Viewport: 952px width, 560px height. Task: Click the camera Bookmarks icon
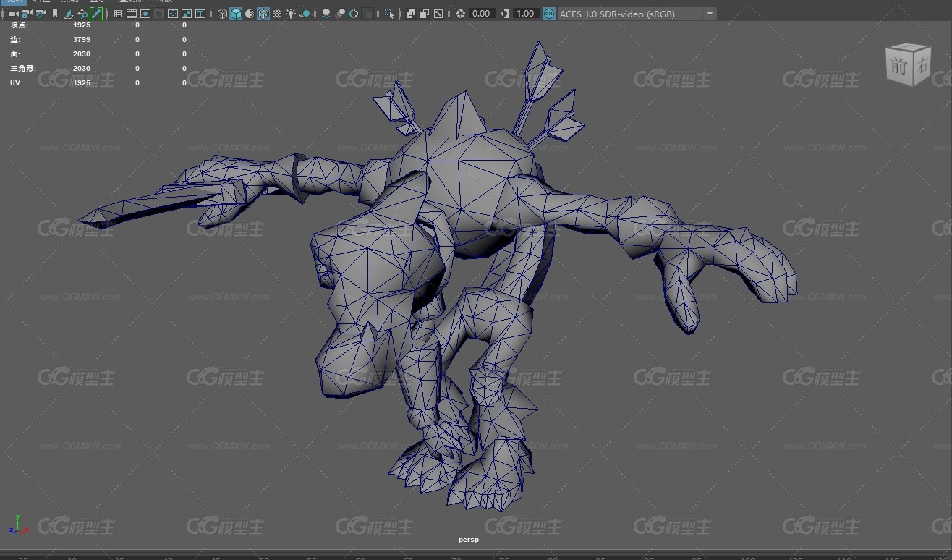click(55, 14)
